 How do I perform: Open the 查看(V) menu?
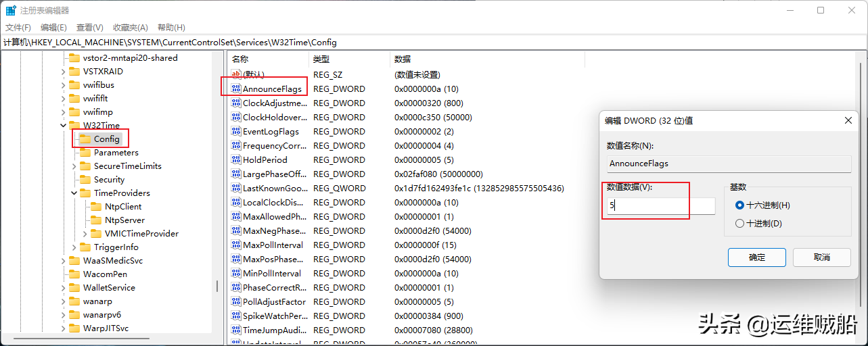89,28
